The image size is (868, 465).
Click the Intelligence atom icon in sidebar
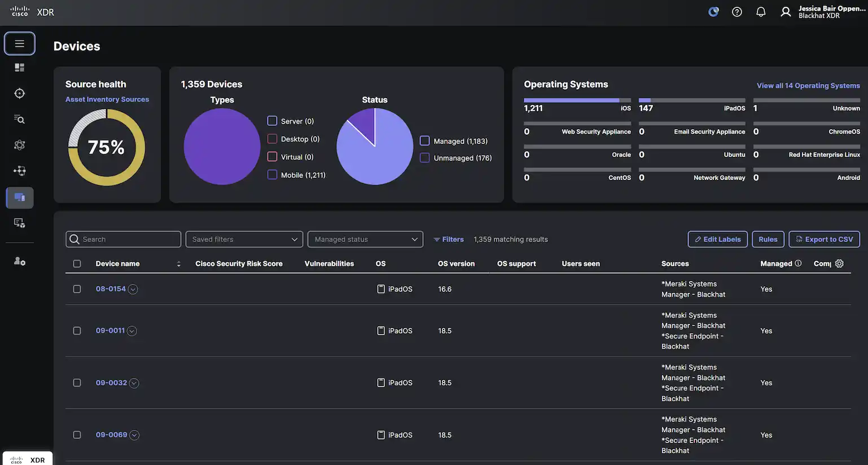click(19, 144)
